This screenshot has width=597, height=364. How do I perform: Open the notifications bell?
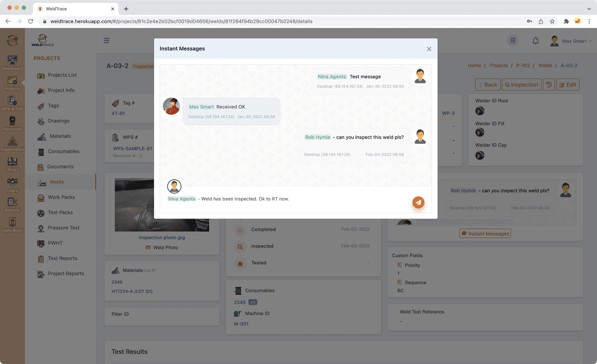tap(535, 41)
